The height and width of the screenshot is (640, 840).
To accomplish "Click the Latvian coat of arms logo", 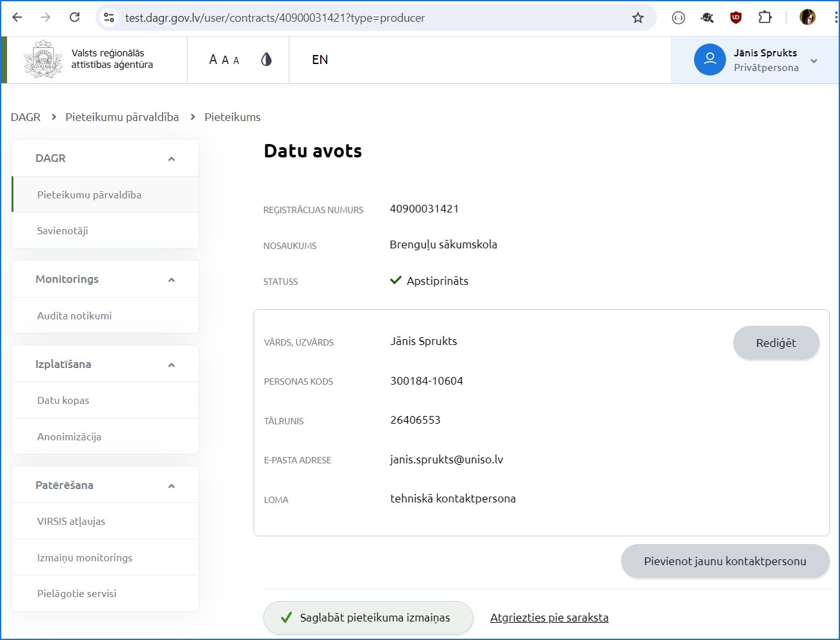I will click(44, 60).
